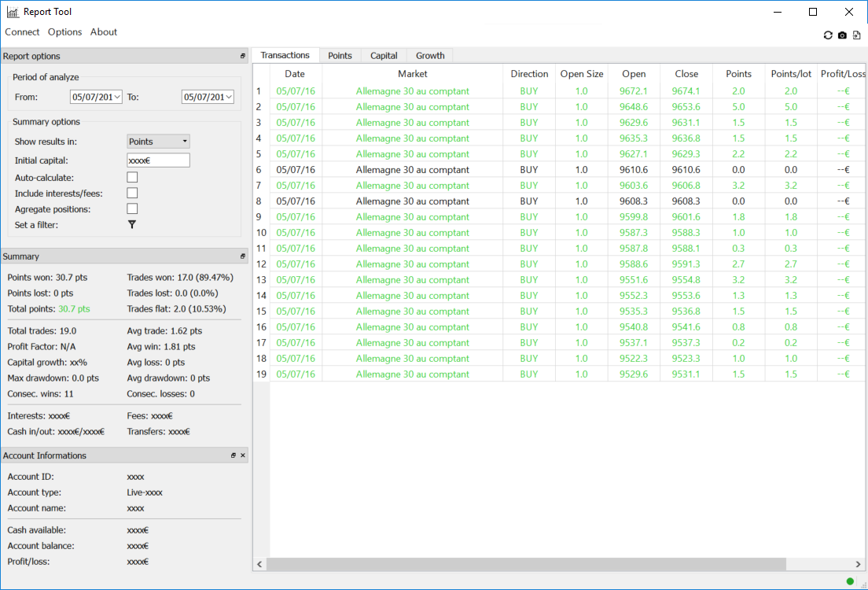Take a screenshot with the camera icon
This screenshot has height=590, width=868.
pyautogui.click(x=842, y=35)
